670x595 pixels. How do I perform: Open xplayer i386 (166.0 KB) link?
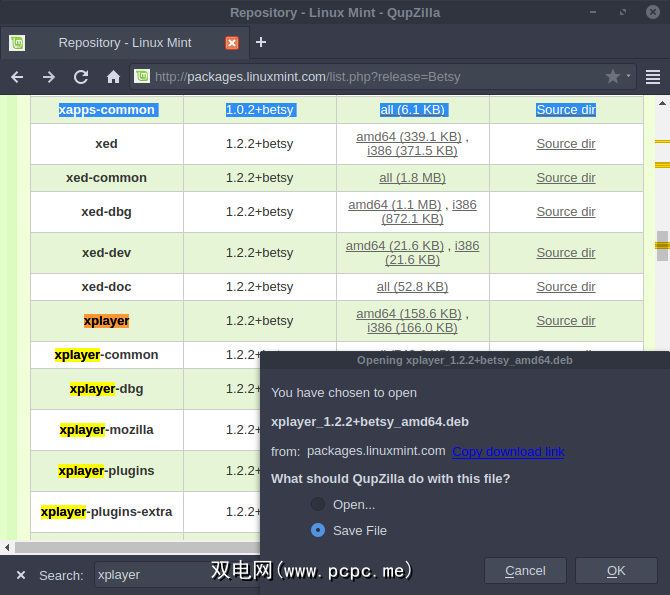412,328
